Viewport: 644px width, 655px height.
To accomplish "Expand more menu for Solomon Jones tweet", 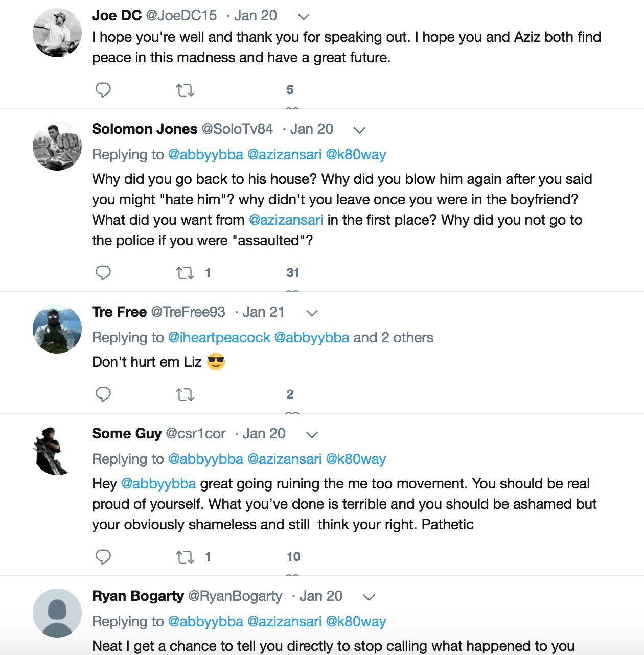I will (360, 130).
